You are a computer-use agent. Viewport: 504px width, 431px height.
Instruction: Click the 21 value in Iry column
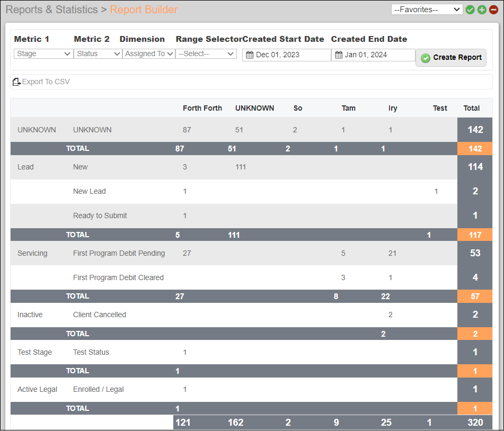[x=392, y=254]
